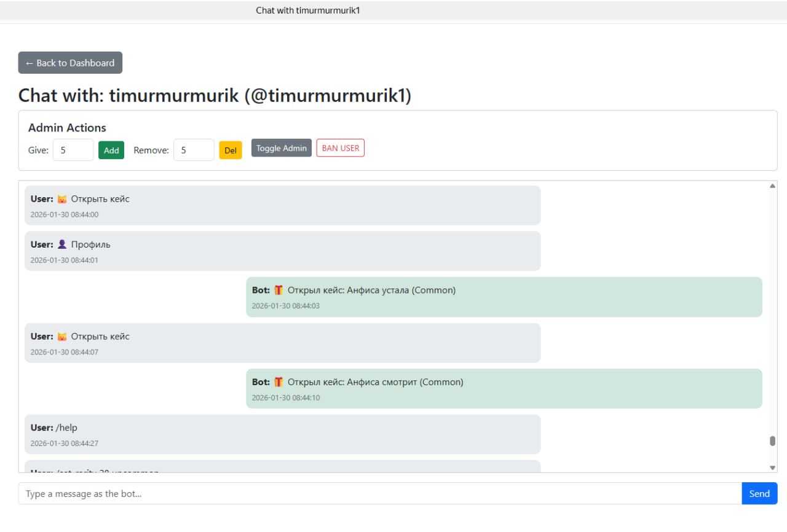This screenshot has width=787, height=532.
Task: Click timestamp 2026-01-30 08:44:03
Action: tap(286, 305)
